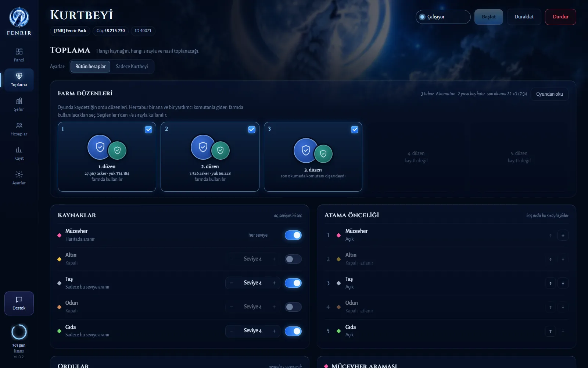Click the Oyundan oku button
This screenshot has width=588, height=368.
coord(549,94)
